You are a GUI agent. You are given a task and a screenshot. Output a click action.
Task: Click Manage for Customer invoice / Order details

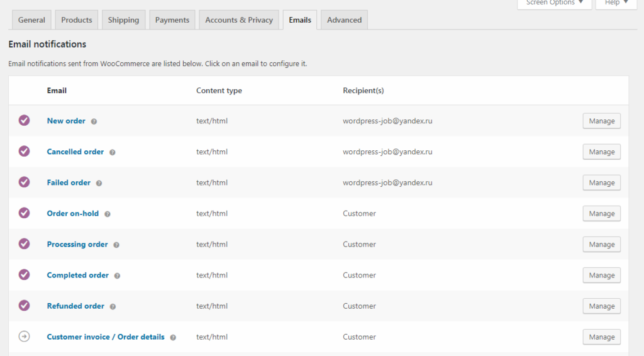(601, 337)
